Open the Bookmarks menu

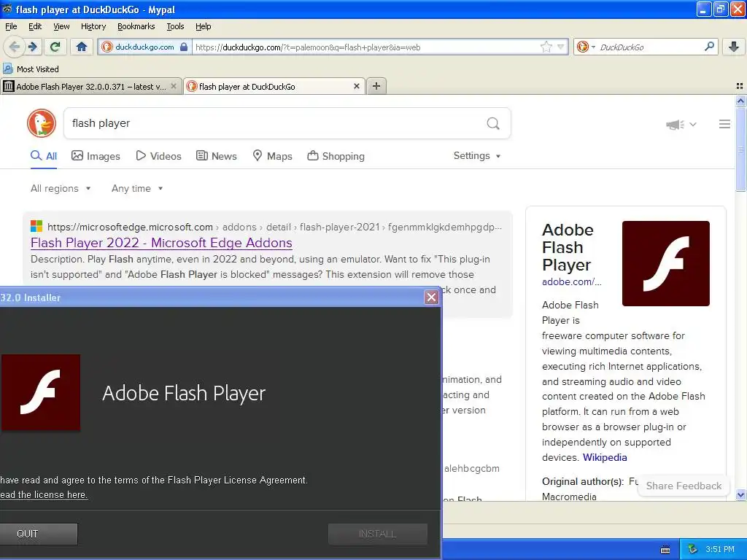pyautogui.click(x=136, y=26)
